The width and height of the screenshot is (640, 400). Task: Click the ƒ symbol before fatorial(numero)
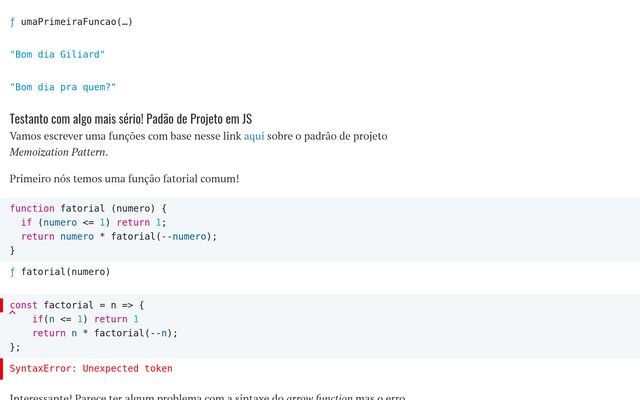(13, 271)
